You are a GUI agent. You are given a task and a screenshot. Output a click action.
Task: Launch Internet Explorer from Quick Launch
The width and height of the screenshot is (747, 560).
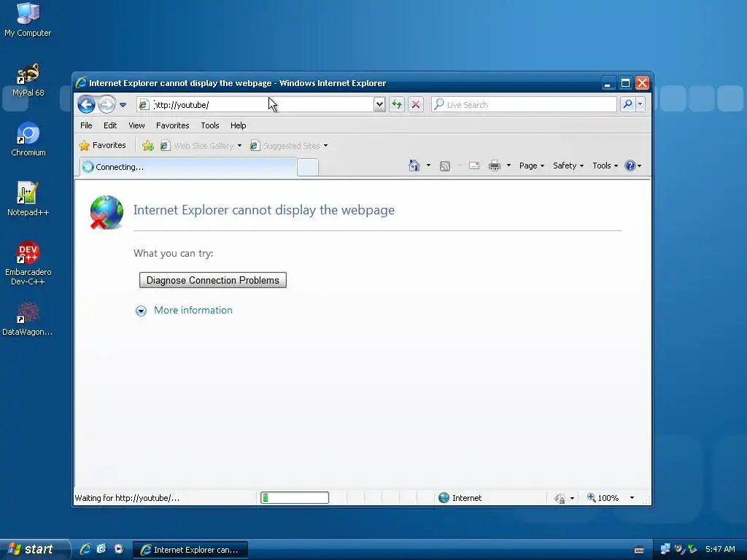click(85, 549)
